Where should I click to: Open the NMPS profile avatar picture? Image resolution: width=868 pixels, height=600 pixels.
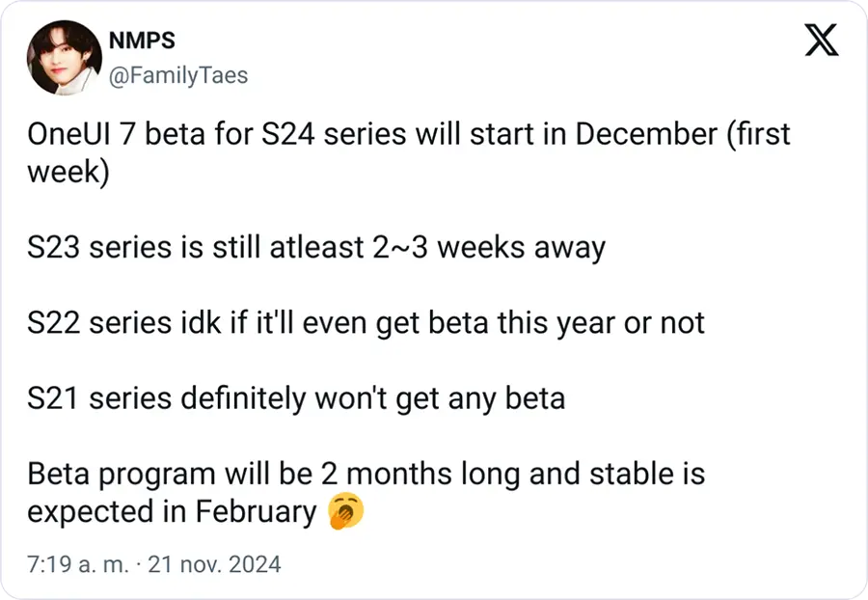click(x=65, y=58)
